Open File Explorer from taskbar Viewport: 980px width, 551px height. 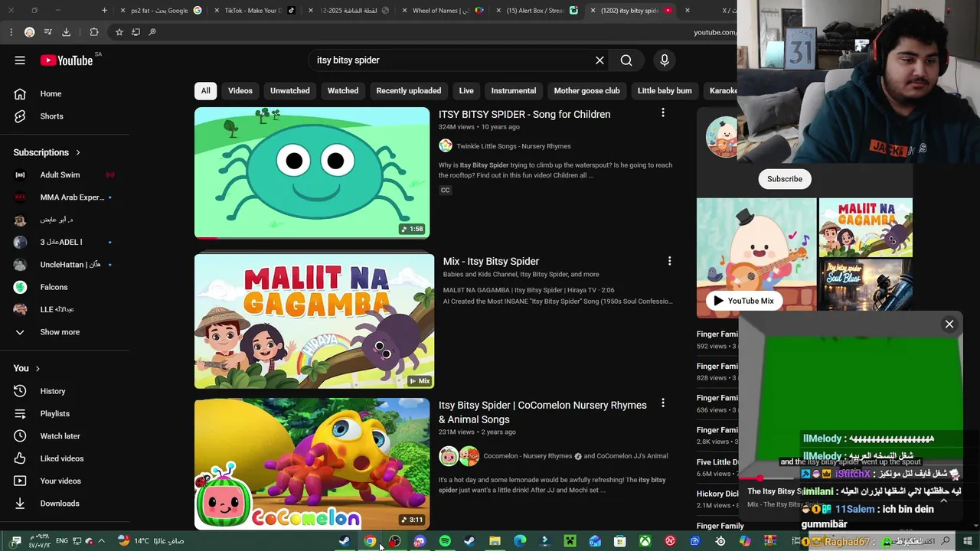(x=495, y=541)
